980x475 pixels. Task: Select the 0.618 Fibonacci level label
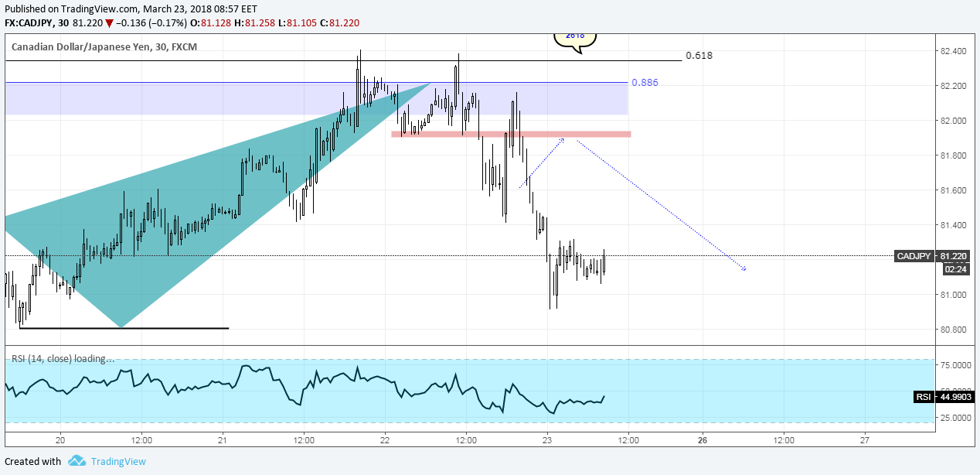(699, 56)
